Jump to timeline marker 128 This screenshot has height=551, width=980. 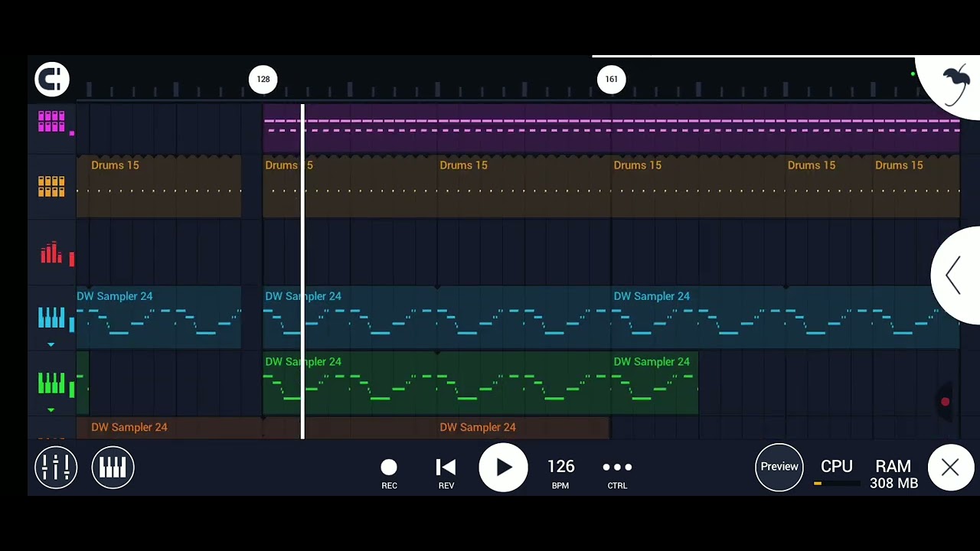[263, 79]
